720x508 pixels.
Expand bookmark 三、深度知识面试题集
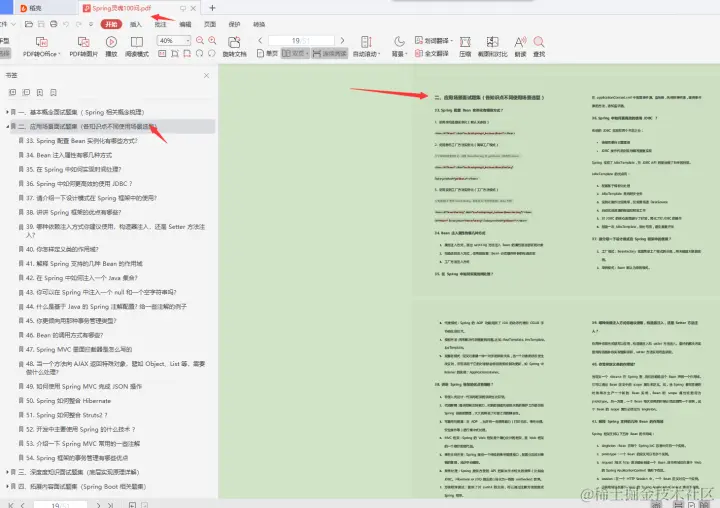pyautogui.click(x=7, y=472)
